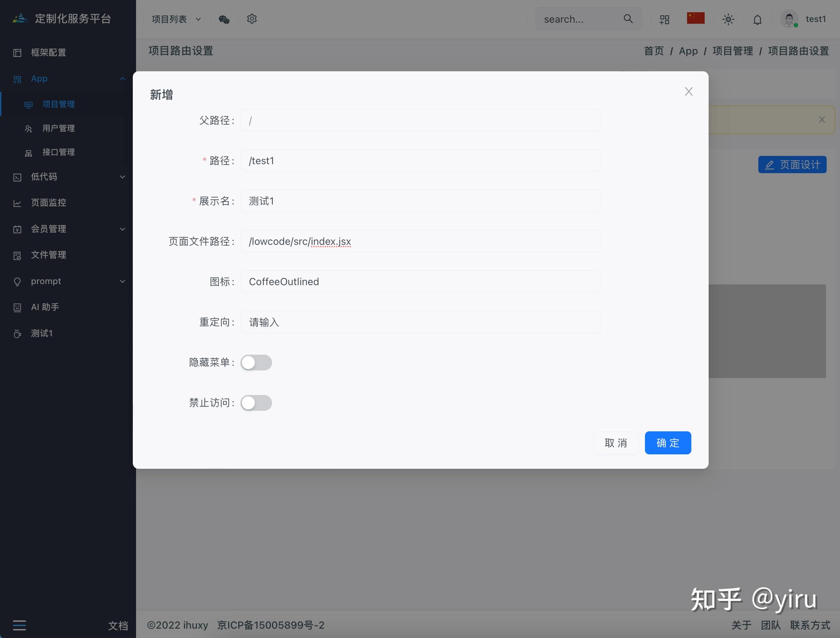The image size is (840, 638).
Task: Open the 文档 link in sidebar footer
Action: pos(118,625)
